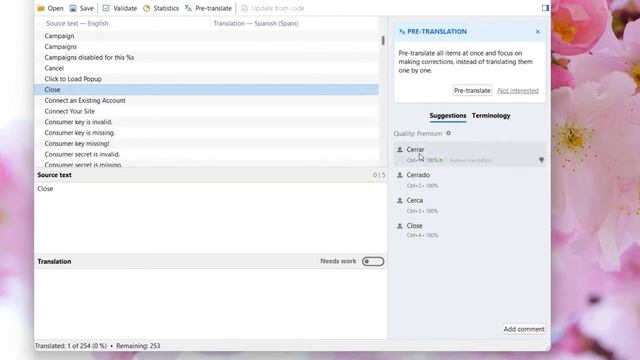Select the Cancel row
This screenshot has width=640, height=360.
pos(206,68)
